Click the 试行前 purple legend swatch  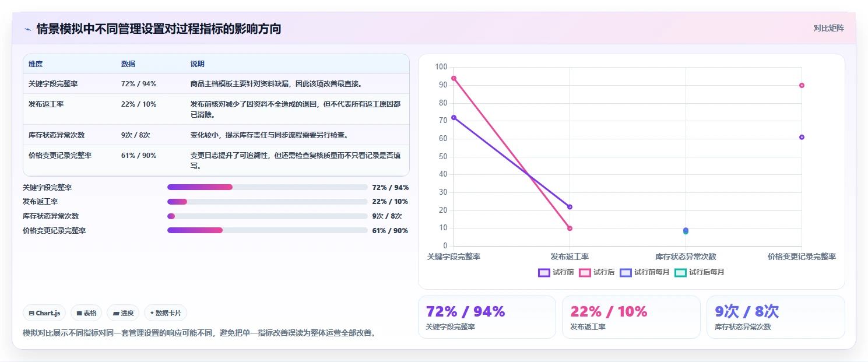tap(544, 272)
